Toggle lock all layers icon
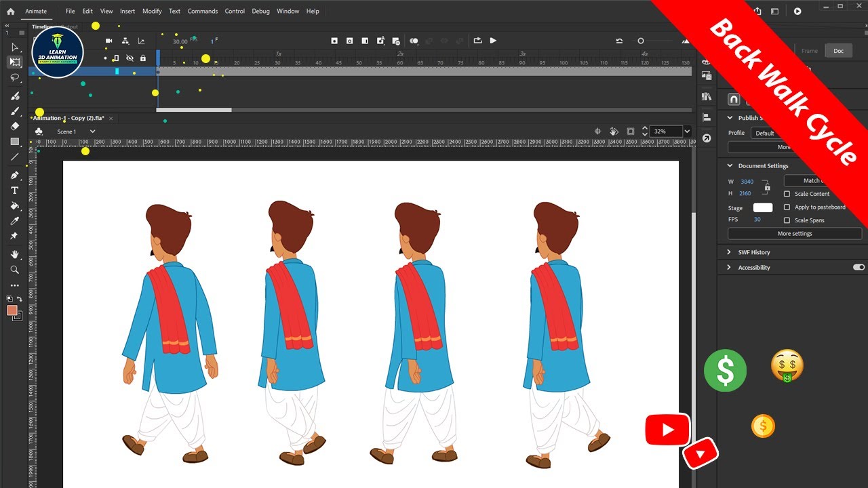The width and height of the screenshot is (868, 488). (142, 58)
